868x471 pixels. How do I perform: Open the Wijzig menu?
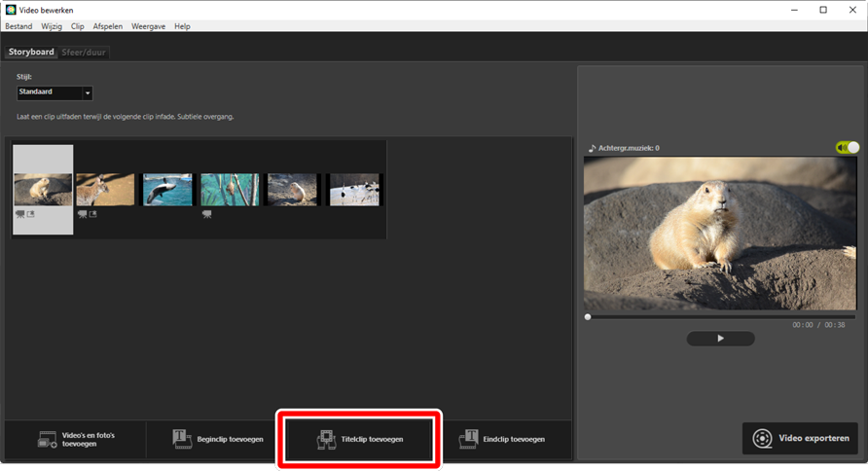pyautogui.click(x=52, y=26)
